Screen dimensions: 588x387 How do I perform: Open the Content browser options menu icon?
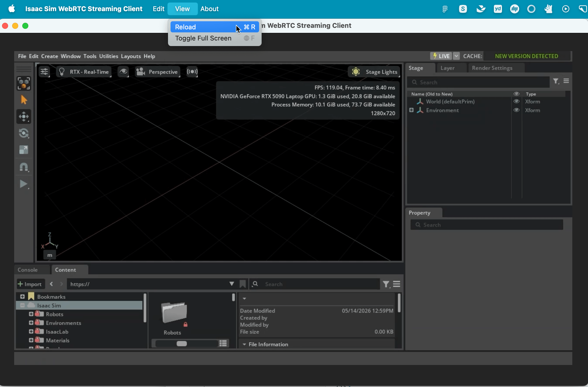tap(396, 284)
